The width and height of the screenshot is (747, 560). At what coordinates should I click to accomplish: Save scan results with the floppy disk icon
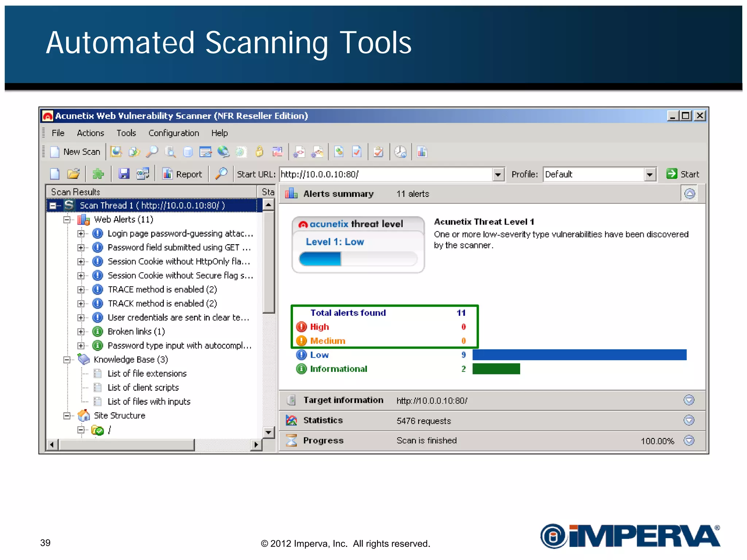(124, 174)
